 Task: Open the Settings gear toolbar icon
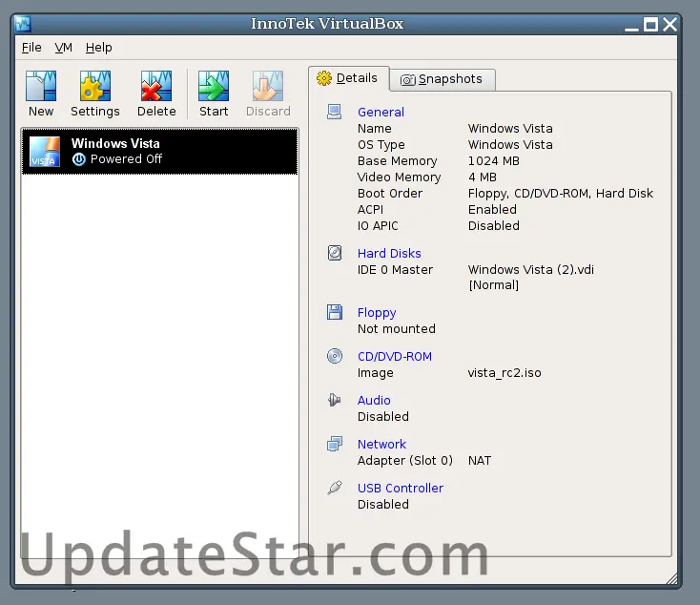coord(95,87)
